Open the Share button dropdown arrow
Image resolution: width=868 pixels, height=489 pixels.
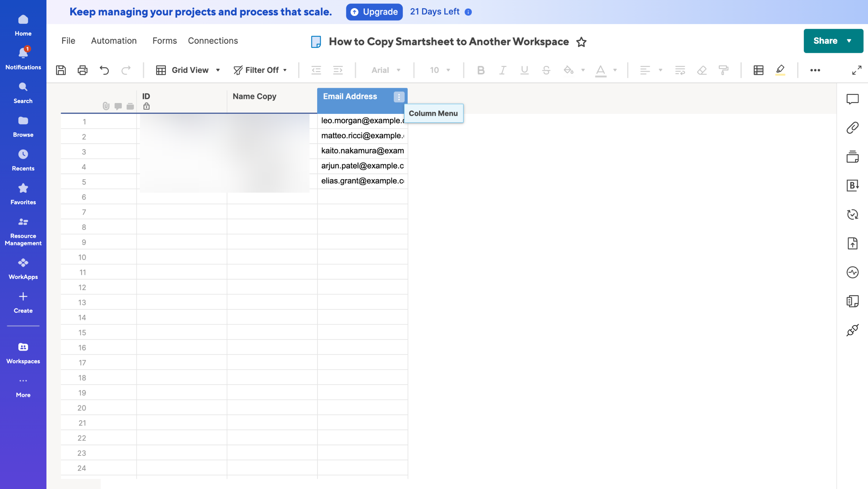pyautogui.click(x=849, y=41)
